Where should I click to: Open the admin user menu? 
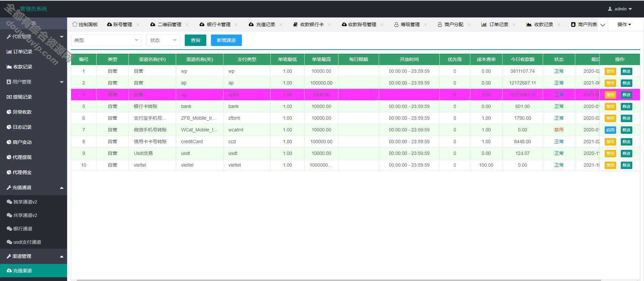click(x=620, y=9)
